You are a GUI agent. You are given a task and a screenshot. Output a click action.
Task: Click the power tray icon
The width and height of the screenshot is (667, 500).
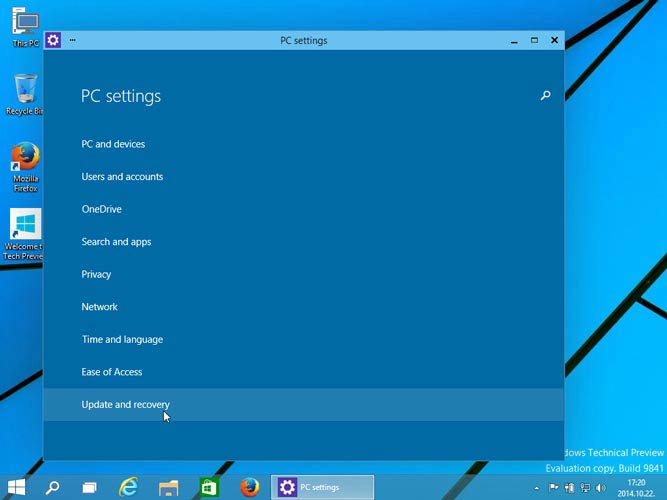(x=570, y=488)
